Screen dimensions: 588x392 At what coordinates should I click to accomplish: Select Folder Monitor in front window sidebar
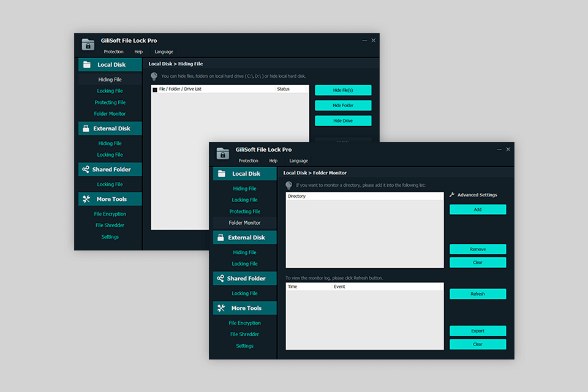[244, 223]
